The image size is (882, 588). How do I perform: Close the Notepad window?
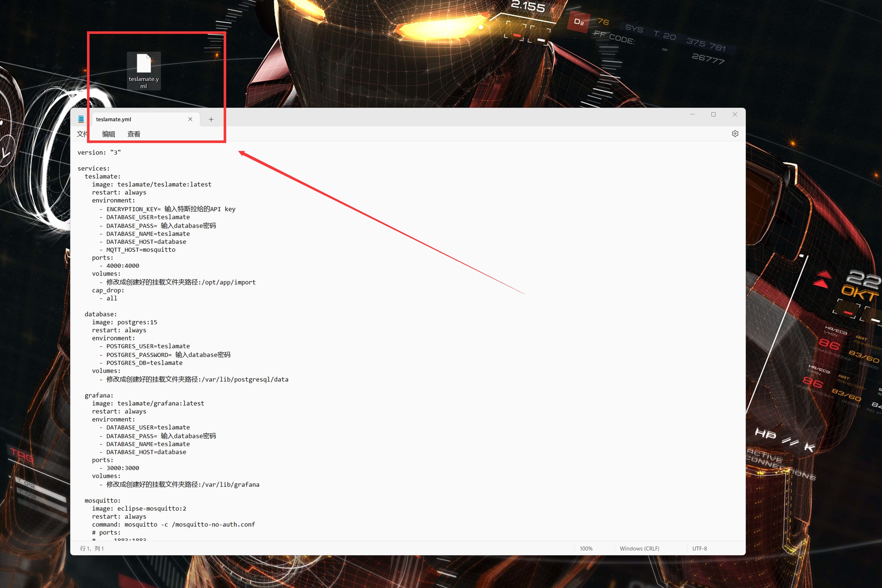735,114
